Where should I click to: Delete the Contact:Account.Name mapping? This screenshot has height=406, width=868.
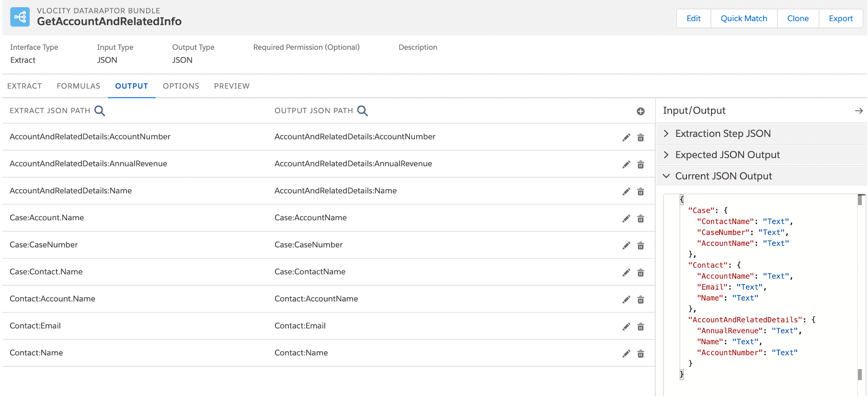point(640,300)
